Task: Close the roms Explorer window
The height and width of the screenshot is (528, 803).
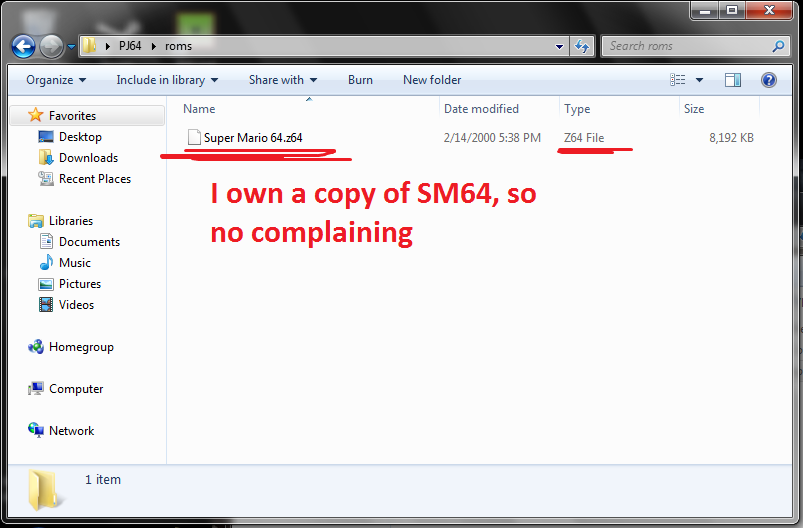Action: (x=769, y=10)
